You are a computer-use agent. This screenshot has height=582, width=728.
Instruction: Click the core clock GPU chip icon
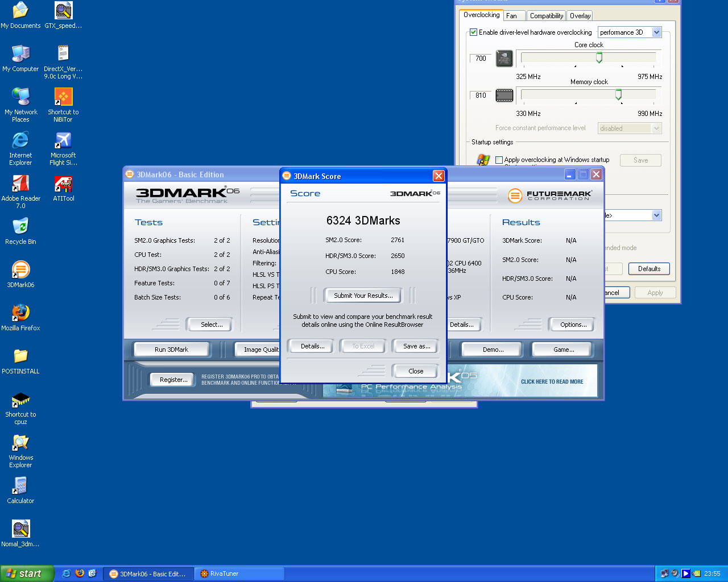504,59
